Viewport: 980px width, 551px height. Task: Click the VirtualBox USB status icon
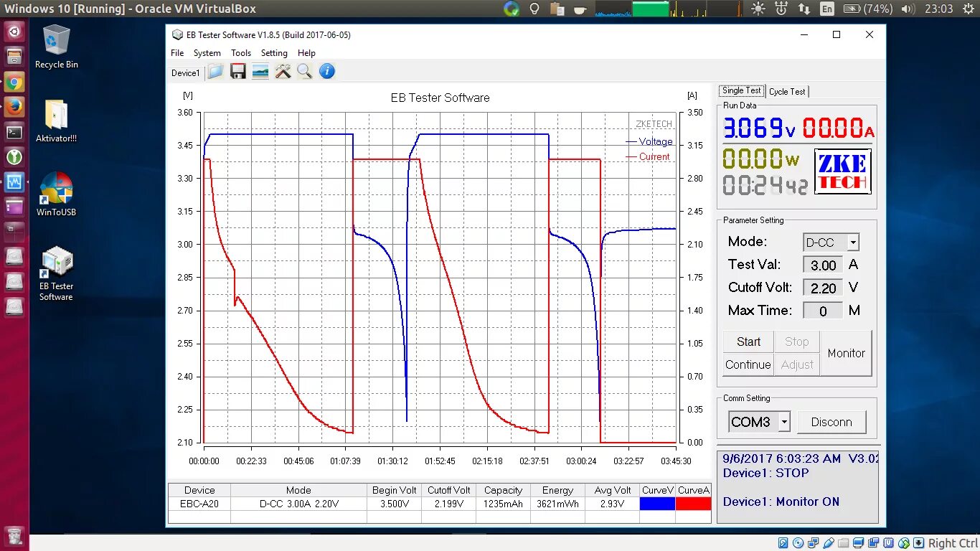click(x=829, y=544)
